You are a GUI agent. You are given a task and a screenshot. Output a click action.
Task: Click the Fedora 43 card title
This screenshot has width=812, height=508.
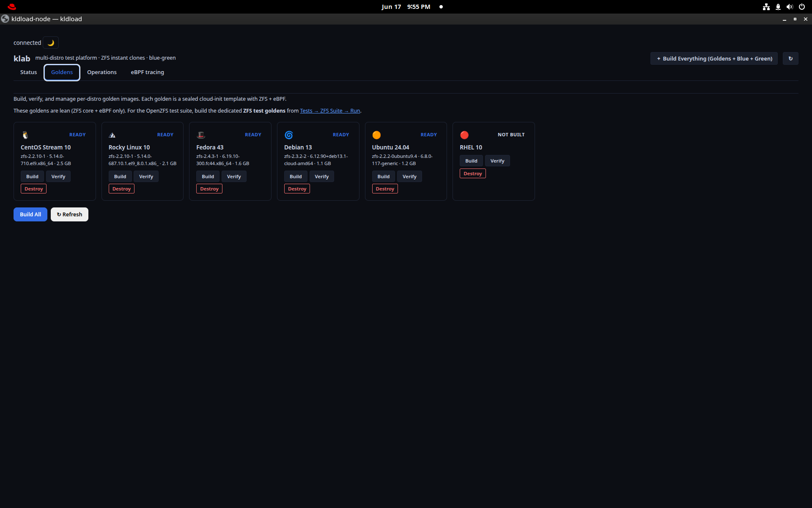coord(210,147)
